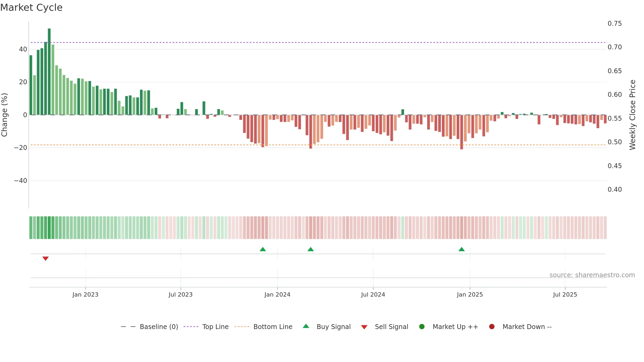
Task: Click the green buy signal marker before Jan 2024
Action: tap(263, 249)
